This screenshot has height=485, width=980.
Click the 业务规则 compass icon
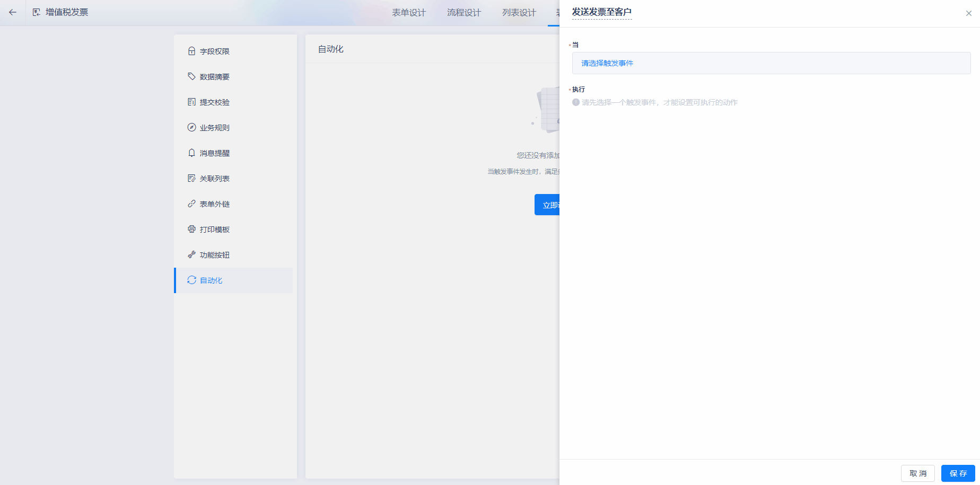[x=191, y=127]
